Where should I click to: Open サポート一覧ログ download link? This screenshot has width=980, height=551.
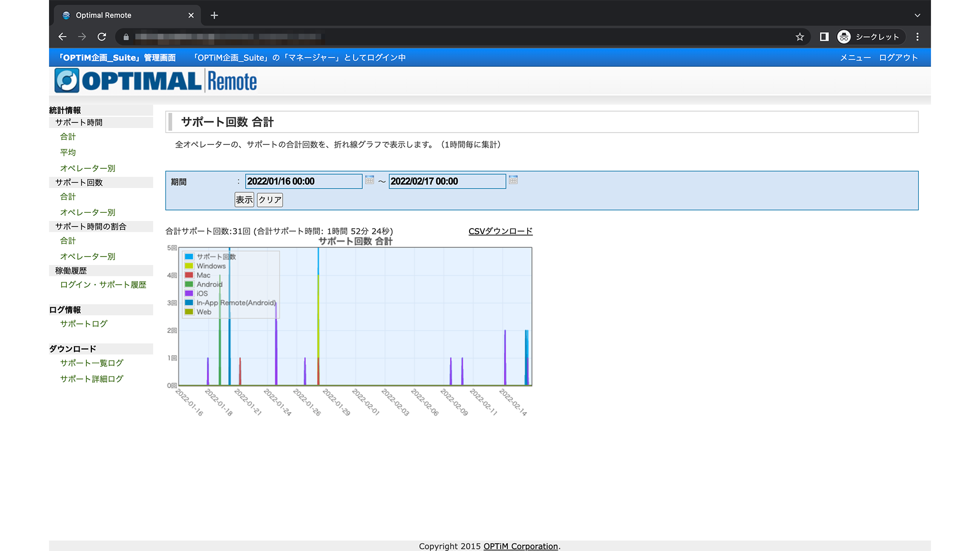pyautogui.click(x=92, y=363)
